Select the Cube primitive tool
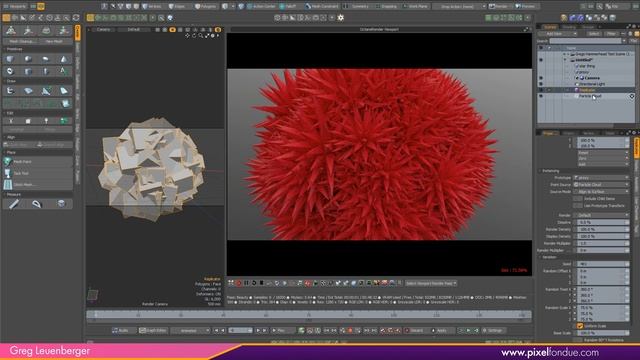 [11, 59]
